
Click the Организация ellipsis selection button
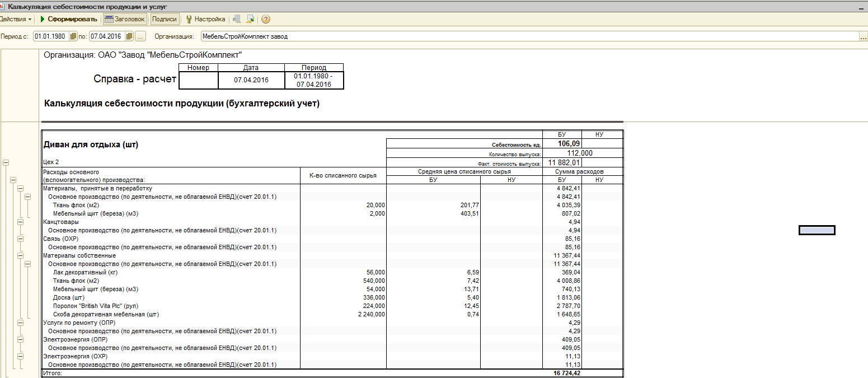(864, 36)
